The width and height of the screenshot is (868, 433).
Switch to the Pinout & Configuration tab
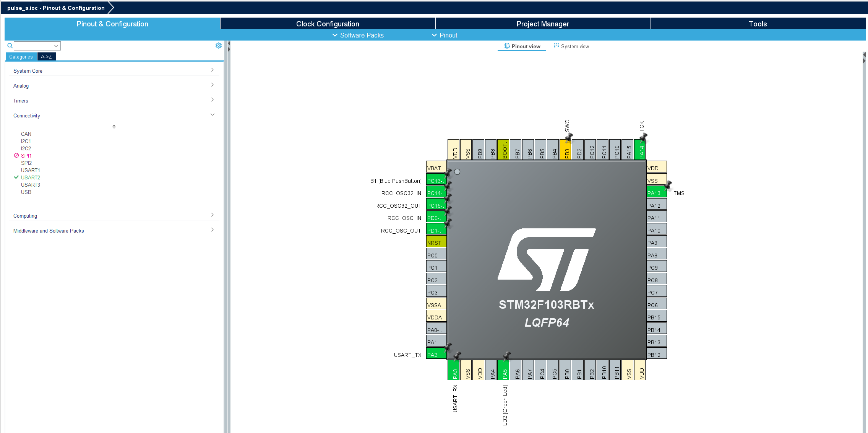(112, 24)
